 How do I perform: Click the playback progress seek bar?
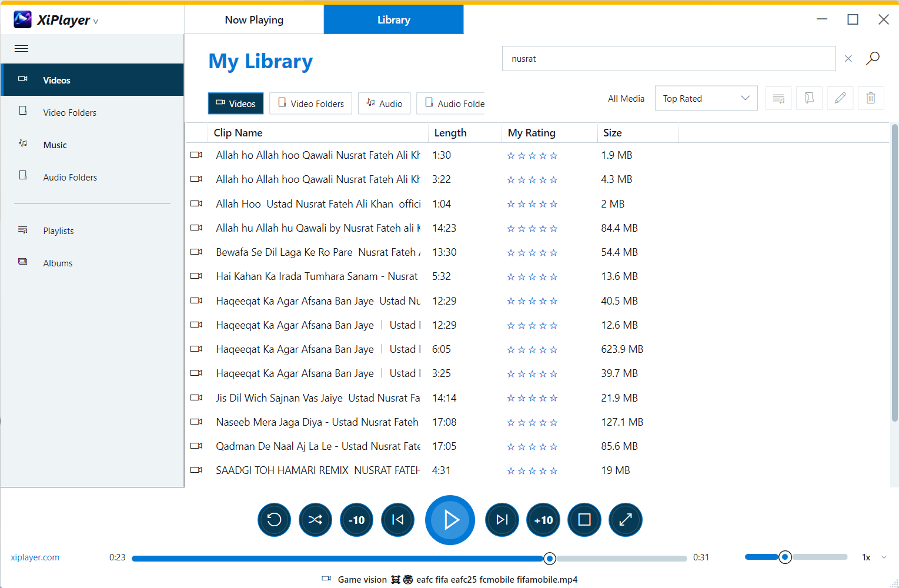pos(409,558)
